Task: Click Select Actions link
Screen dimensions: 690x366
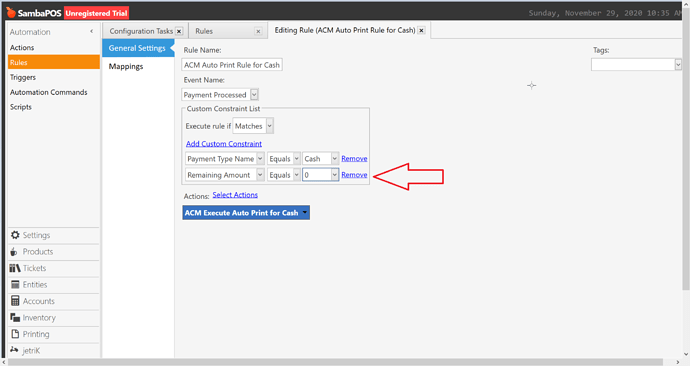Action: point(235,195)
